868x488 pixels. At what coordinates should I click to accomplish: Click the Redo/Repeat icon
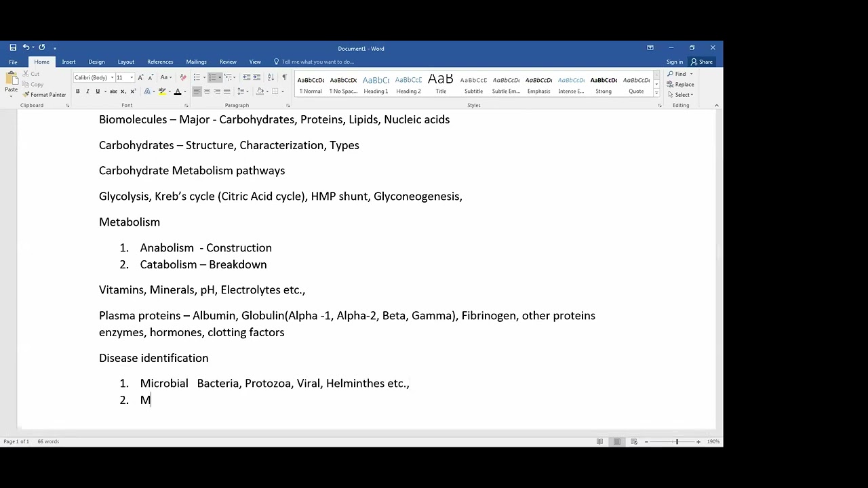click(41, 47)
